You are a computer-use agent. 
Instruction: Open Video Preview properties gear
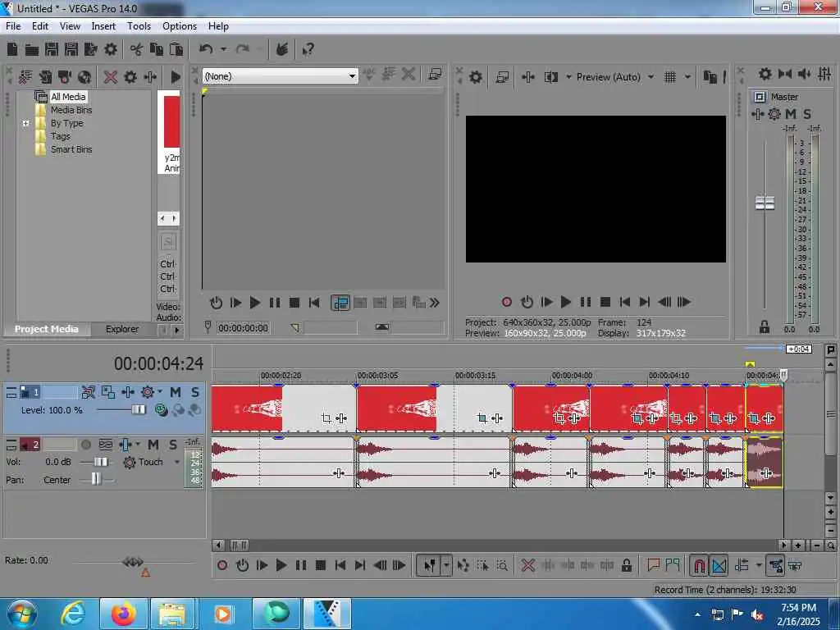pyautogui.click(x=476, y=77)
